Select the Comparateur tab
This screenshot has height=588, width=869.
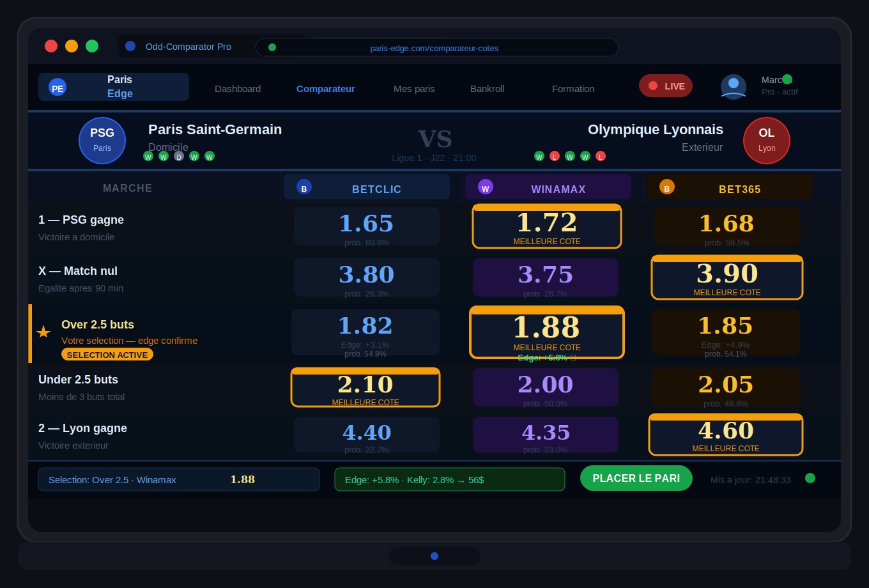point(326,89)
